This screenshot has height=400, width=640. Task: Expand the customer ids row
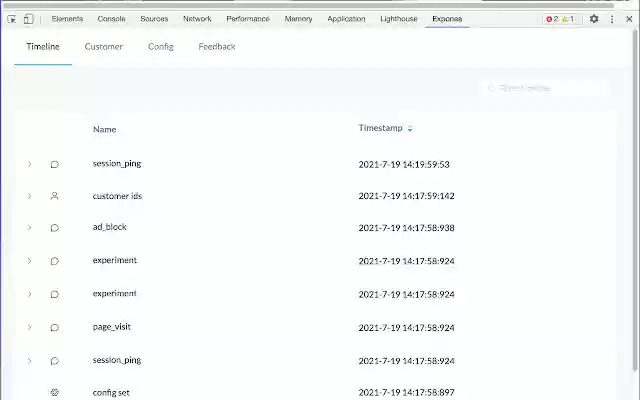[29, 196]
